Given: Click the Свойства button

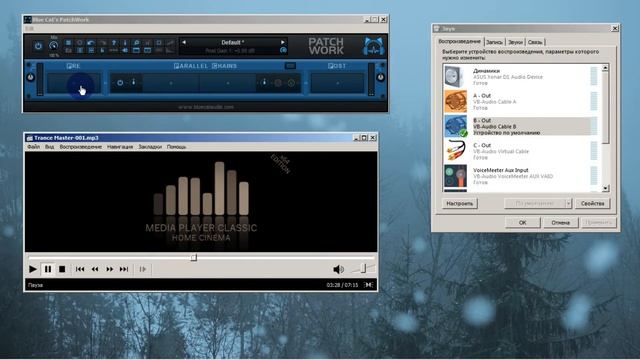Looking at the screenshot, I should coord(593,203).
